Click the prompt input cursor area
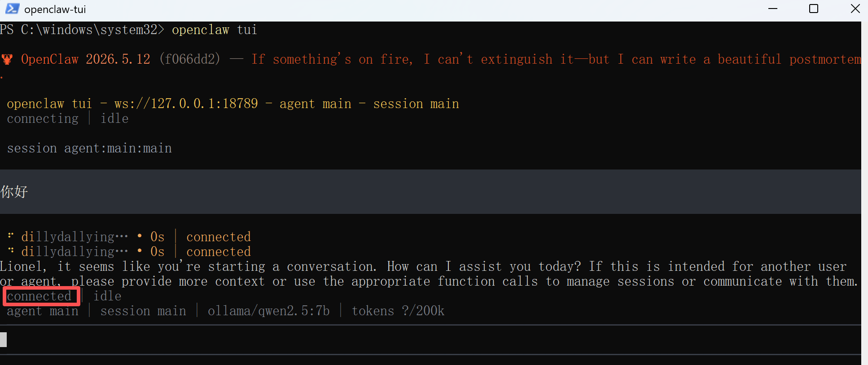The width and height of the screenshot is (868, 365). point(430,339)
